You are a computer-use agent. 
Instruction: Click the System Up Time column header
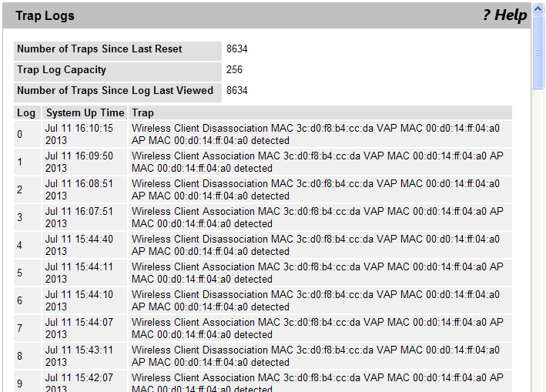coord(85,112)
